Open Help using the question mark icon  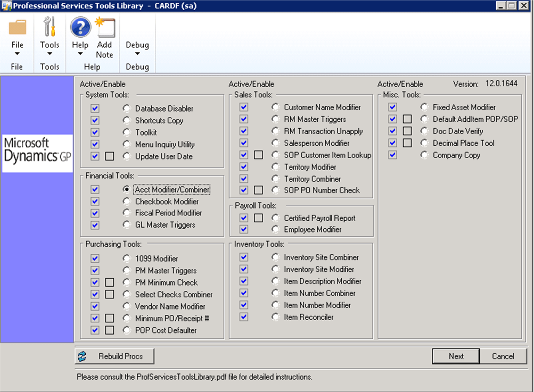tap(79, 28)
